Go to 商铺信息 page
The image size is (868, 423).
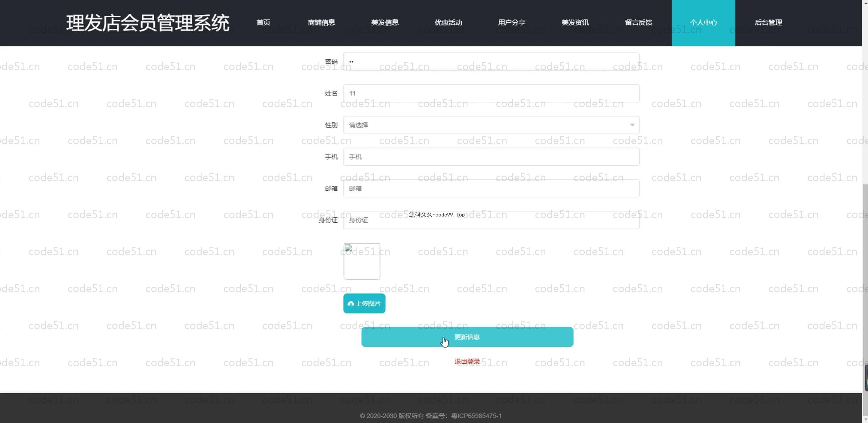click(321, 23)
